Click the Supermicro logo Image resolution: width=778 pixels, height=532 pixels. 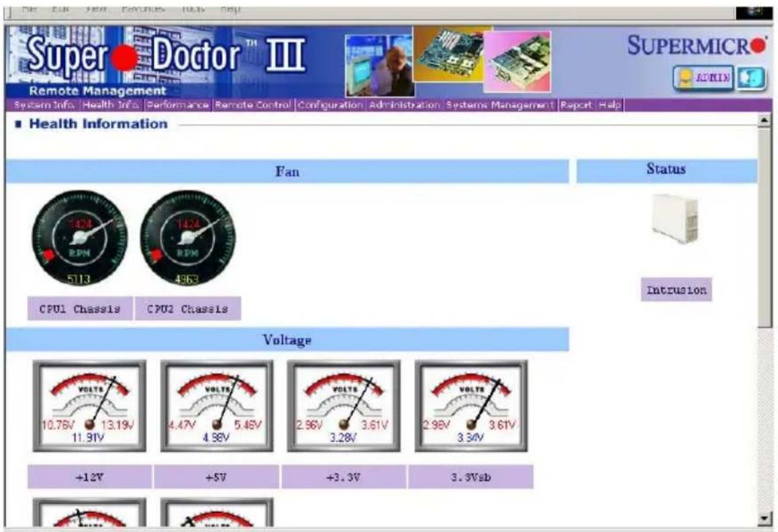(697, 46)
